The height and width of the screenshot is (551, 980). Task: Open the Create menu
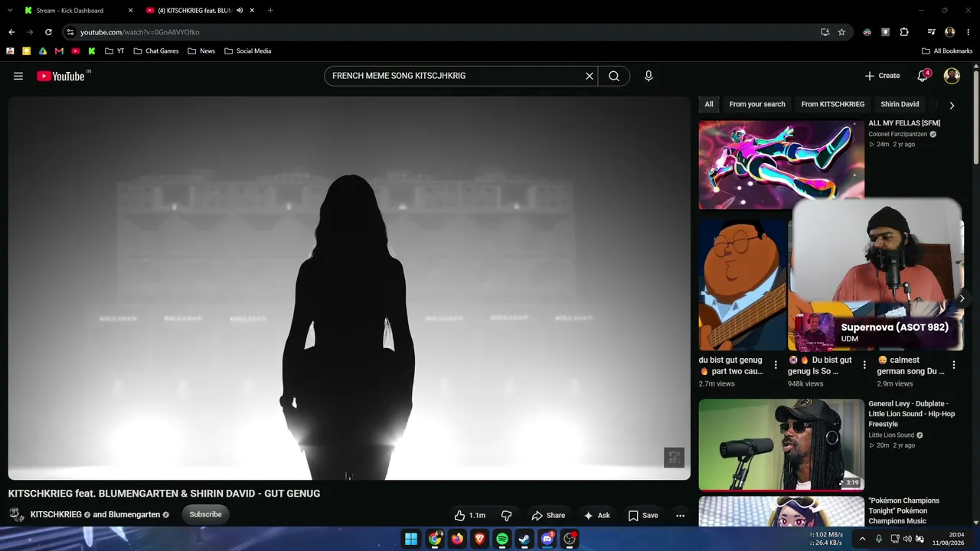pos(882,76)
